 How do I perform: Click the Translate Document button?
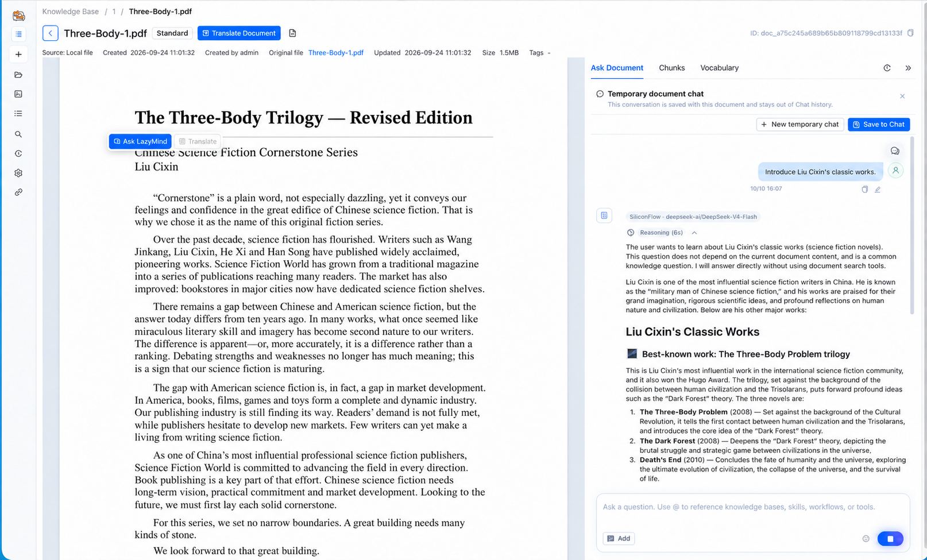239,33
